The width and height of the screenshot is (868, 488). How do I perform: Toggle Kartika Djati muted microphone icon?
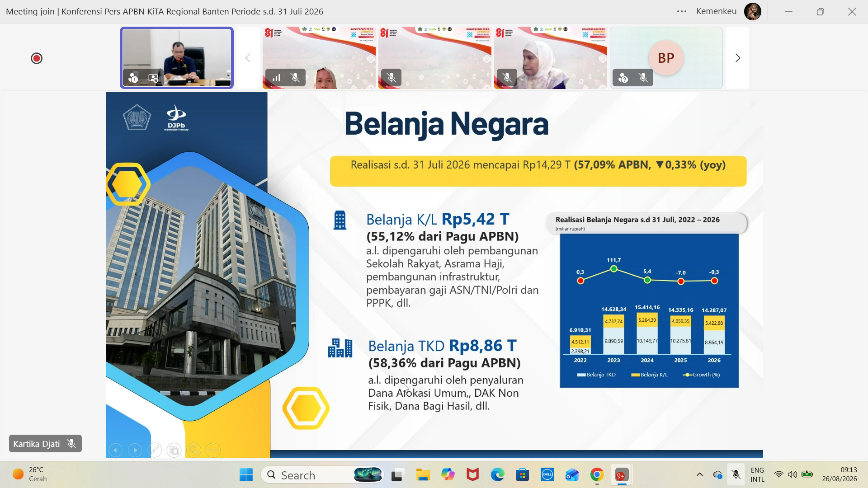71,444
